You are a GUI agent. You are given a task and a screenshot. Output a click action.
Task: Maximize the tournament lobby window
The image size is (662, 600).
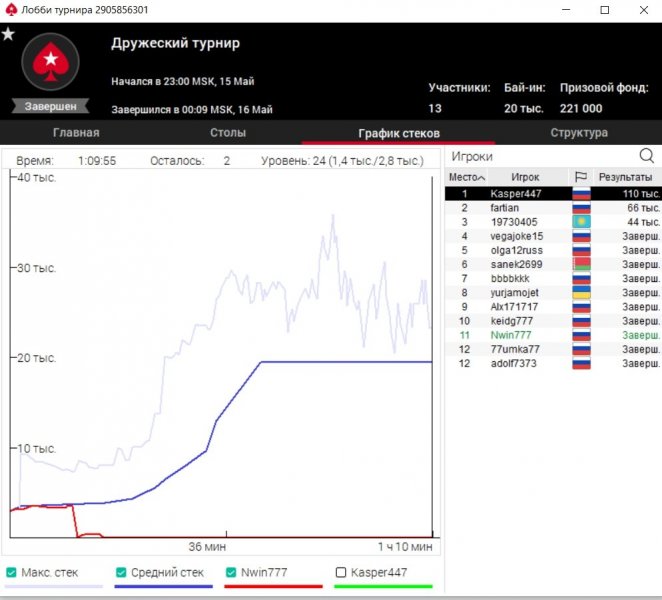(604, 10)
